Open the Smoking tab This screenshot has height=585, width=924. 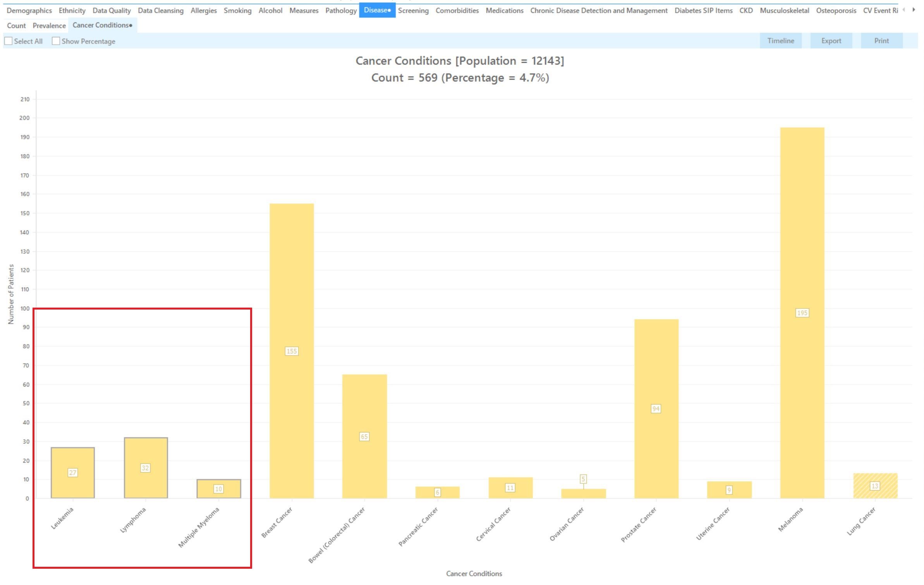[x=237, y=10]
